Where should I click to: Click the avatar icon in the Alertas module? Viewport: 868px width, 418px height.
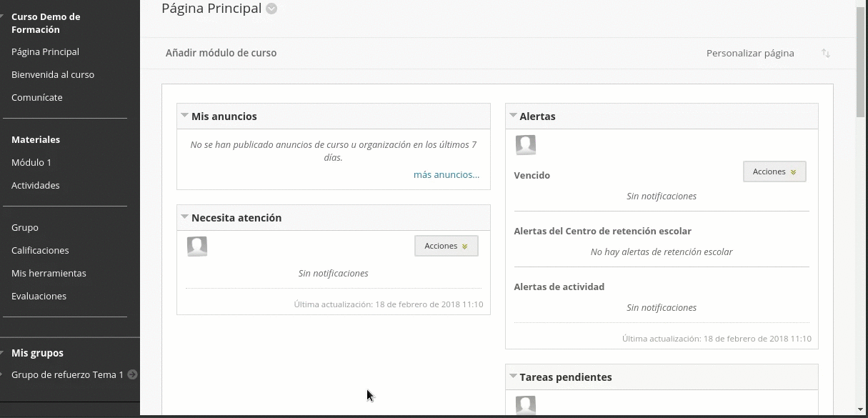[526, 145]
